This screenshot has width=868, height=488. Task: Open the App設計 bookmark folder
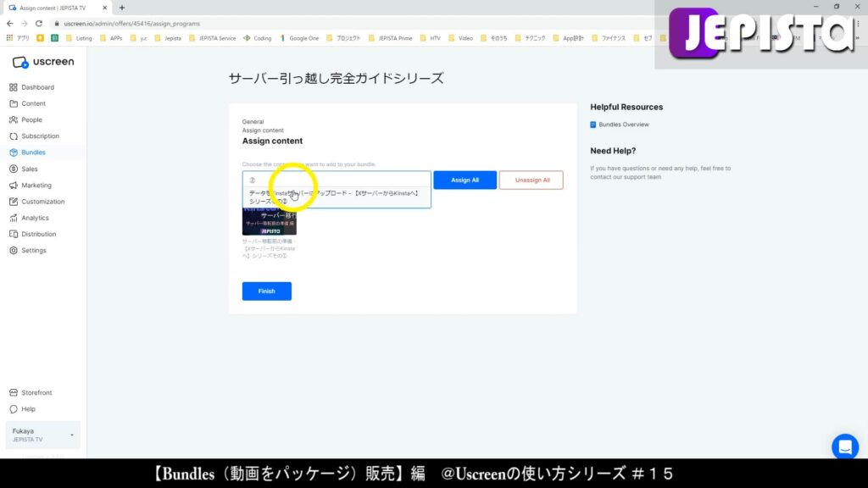click(x=569, y=38)
